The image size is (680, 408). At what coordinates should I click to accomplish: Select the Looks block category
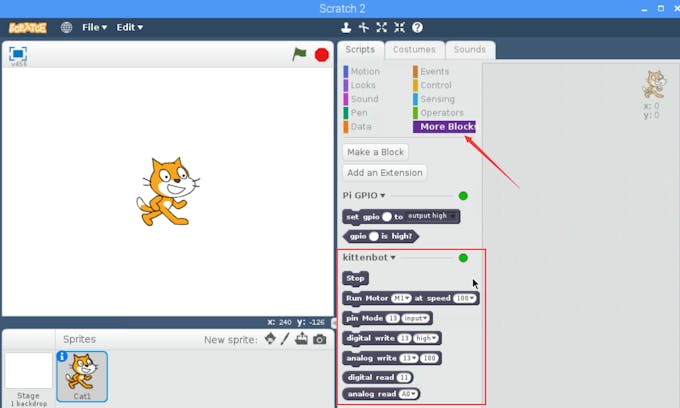click(x=360, y=85)
